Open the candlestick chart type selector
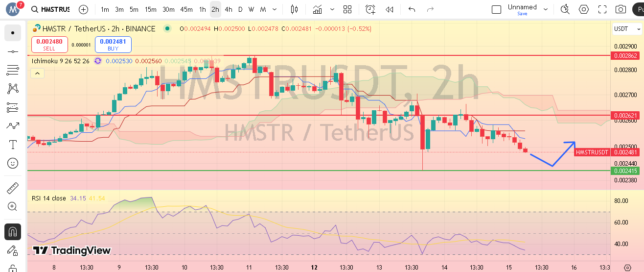The width and height of the screenshot is (644, 272). pos(294,9)
